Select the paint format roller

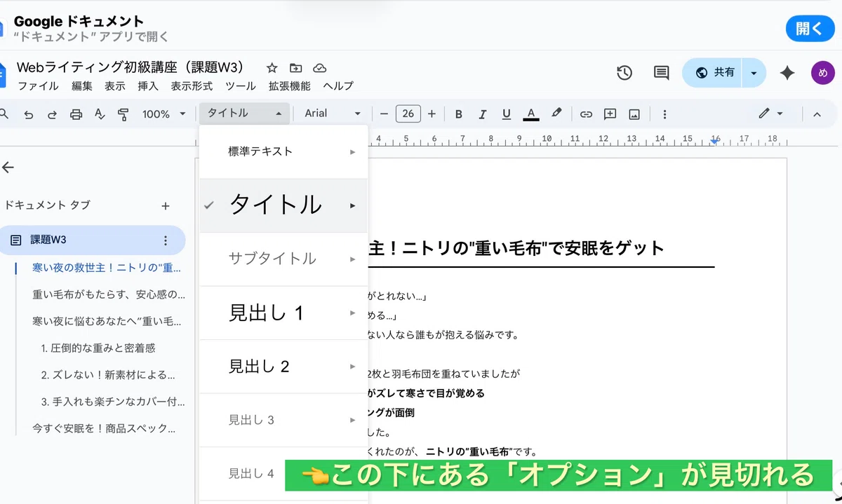point(123,114)
